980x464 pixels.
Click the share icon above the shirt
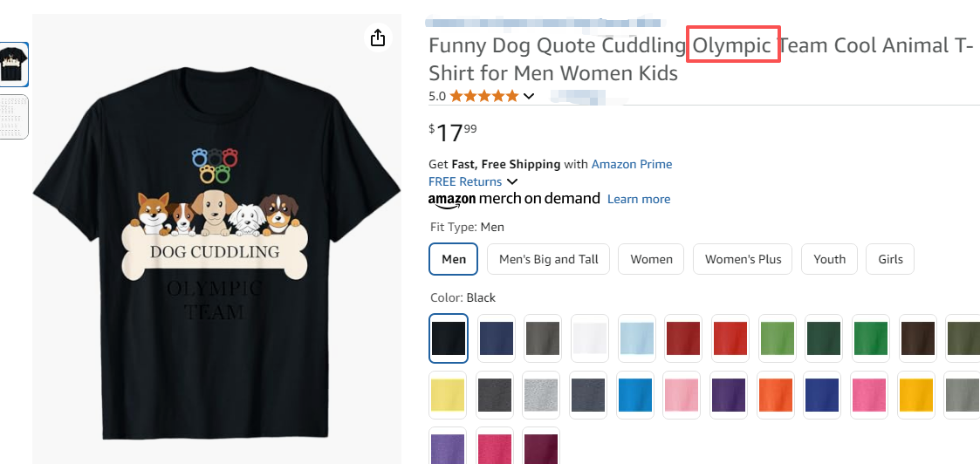[x=377, y=38]
